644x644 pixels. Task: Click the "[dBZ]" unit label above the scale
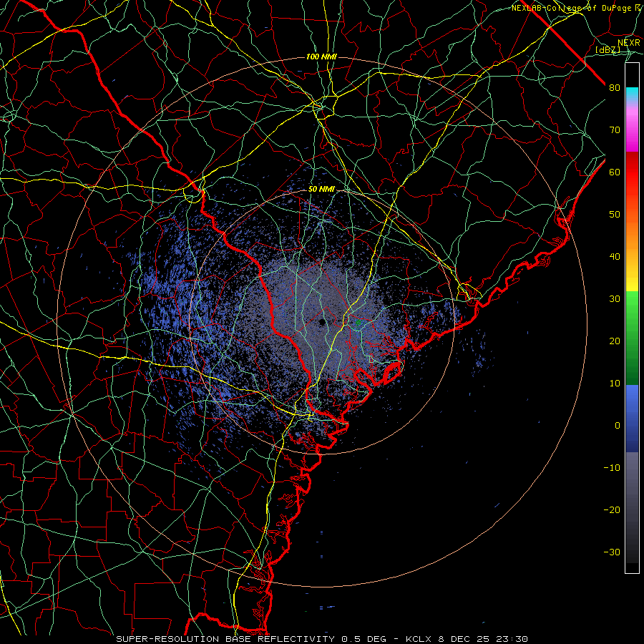tap(608, 49)
